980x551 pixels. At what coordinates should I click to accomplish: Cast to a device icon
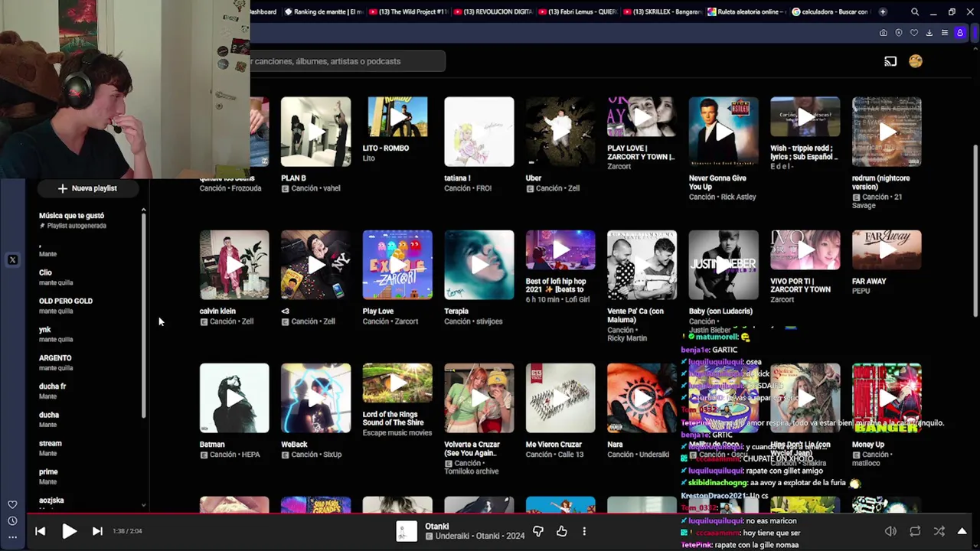pos(890,61)
